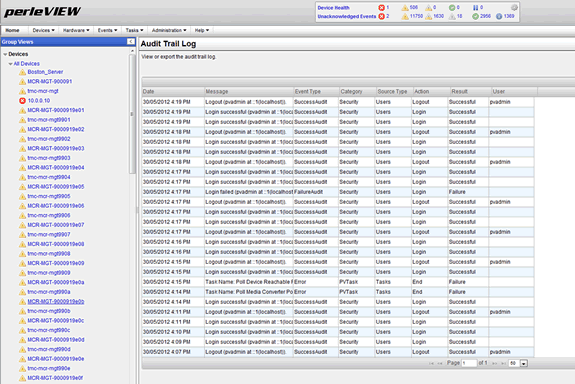Viewport: 575px width, 384px height.
Task: Sort by the User column header
Action: [x=514, y=92]
